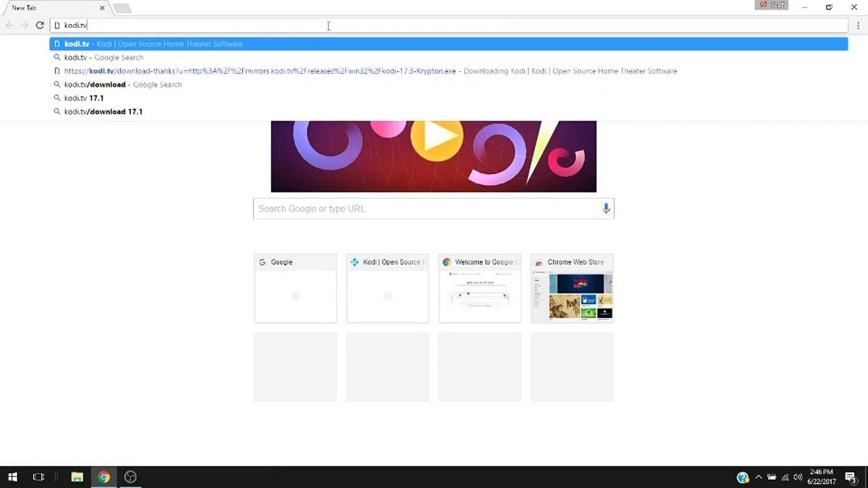868x488 pixels.
Task: Open the 'Kodi | Open Source' tile
Action: click(387, 288)
